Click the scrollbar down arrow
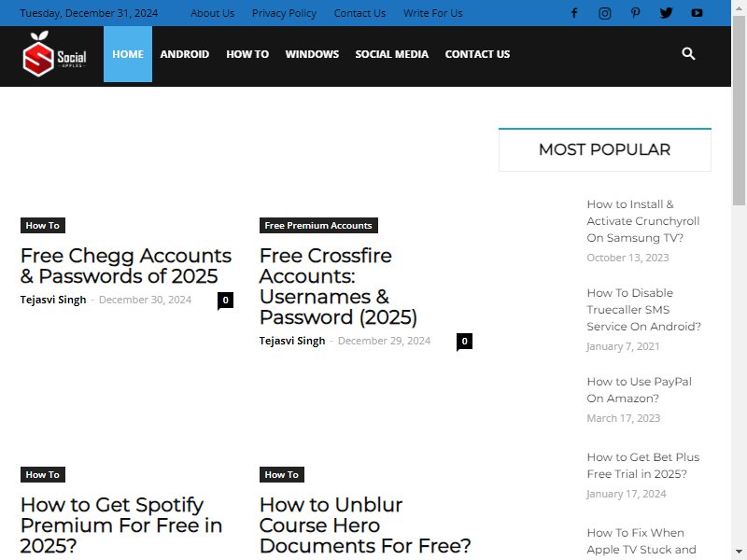The height and width of the screenshot is (560, 747). tap(739, 553)
